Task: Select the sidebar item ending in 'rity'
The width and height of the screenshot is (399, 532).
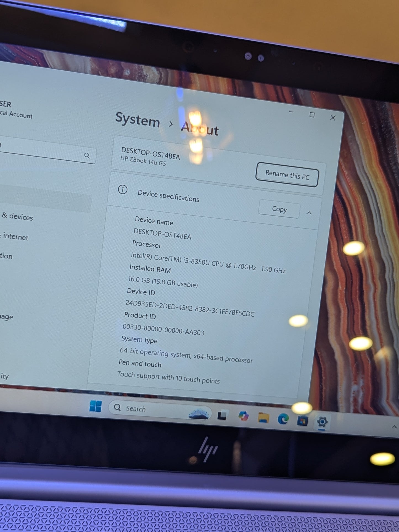Action: point(4,376)
